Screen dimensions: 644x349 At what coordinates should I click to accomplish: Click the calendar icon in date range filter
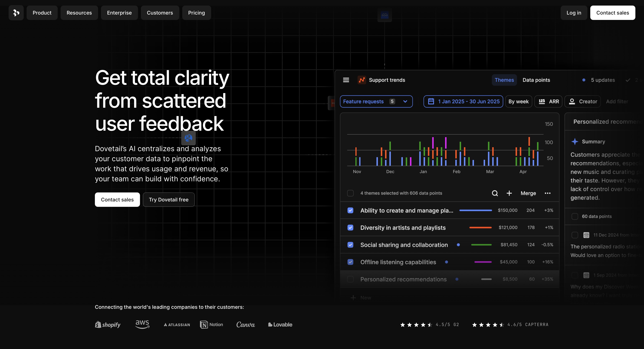click(431, 101)
